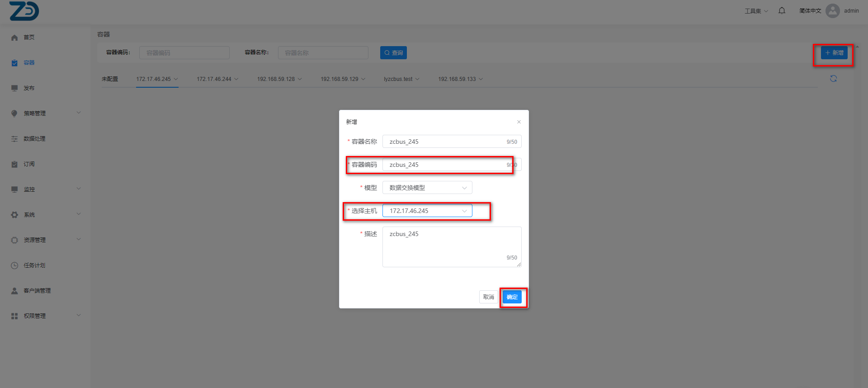Viewport: 868px width, 388px height.
Task: Open 首页 home icon in sidebar
Action: [14, 38]
